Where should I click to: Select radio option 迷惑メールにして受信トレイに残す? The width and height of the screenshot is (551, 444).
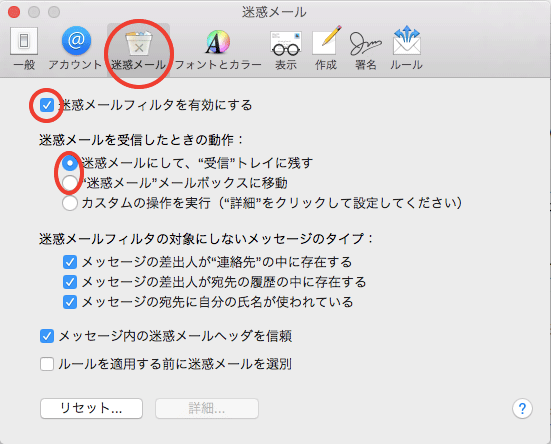tap(70, 163)
